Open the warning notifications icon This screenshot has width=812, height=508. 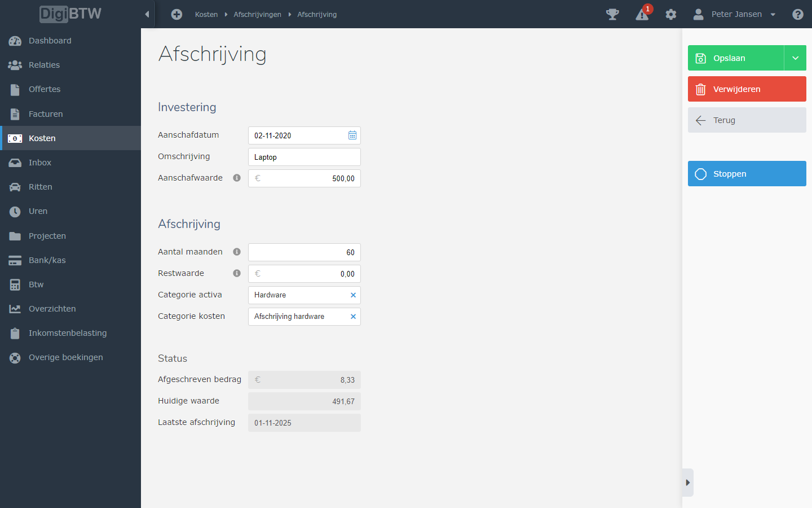(642, 14)
